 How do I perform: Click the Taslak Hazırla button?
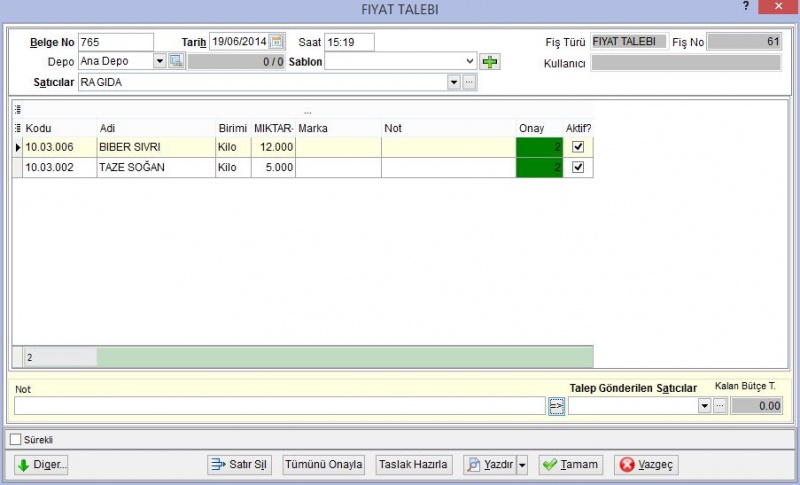coord(413,465)
